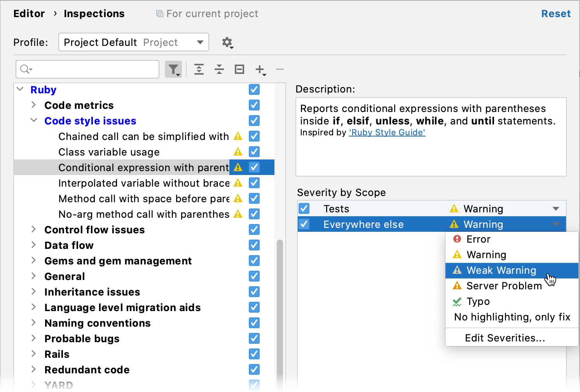580x392 pixels.
Task: Expand the Naming conventions node
Action: (34, 323)
